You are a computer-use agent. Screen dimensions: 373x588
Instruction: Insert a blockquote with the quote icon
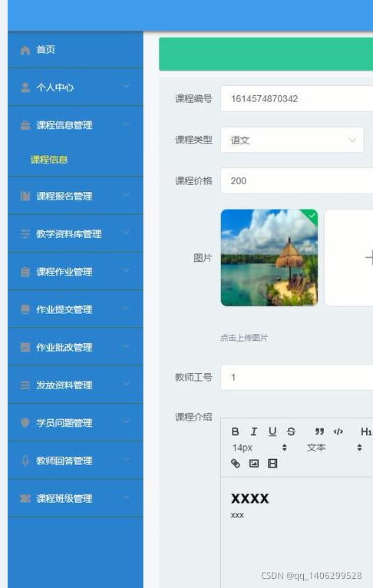point(319,431)
